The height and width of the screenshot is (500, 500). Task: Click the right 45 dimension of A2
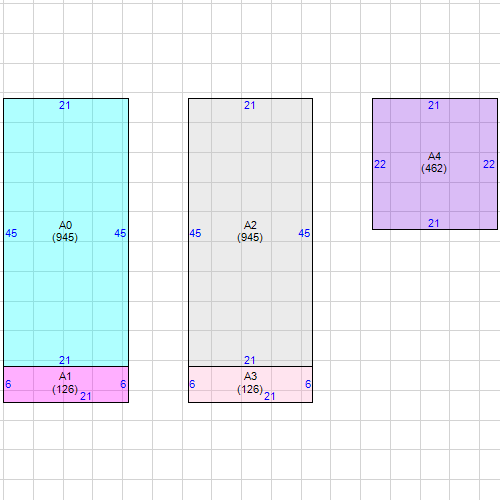pyautogui.click(x=304, y=233)
